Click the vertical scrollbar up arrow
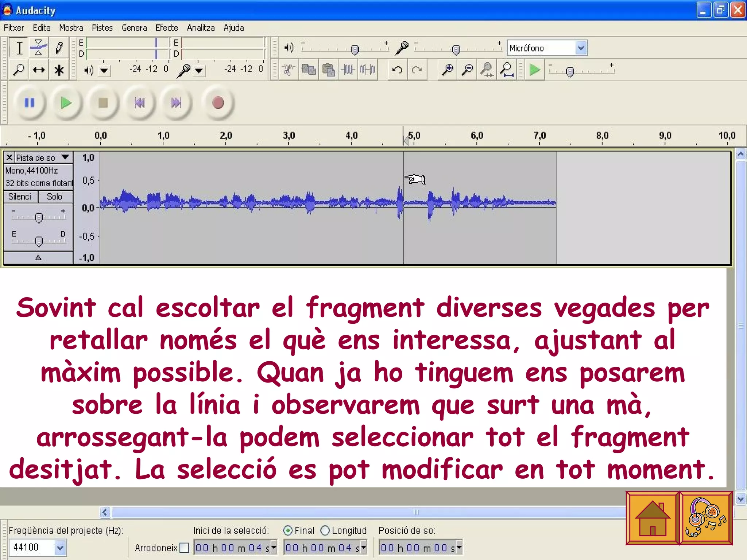Screen dimensions: 747x560 point(741,154)
